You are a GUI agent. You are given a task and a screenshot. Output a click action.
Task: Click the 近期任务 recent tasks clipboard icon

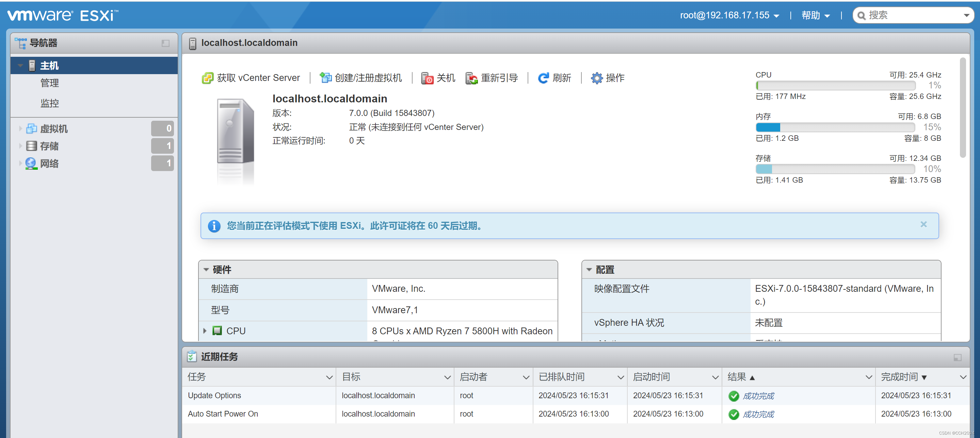[x=192, y=356]
